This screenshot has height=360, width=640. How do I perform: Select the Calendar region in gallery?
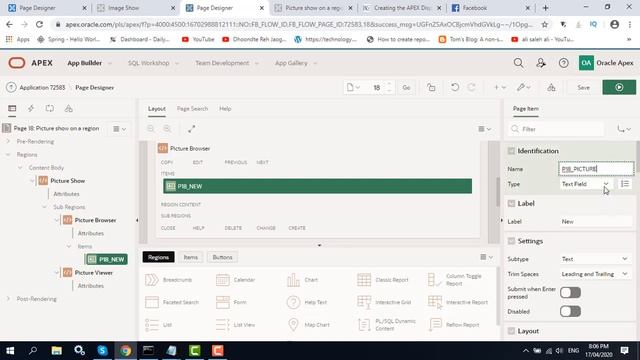pos(235,280)
